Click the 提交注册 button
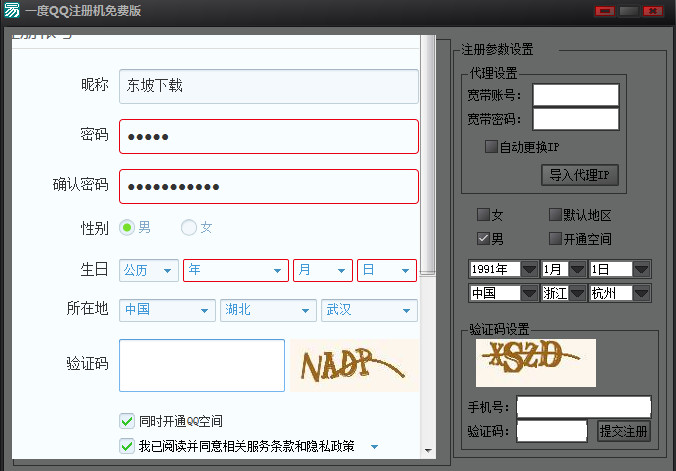The height and width of the screenshot is (471, 676). point(623,431)
